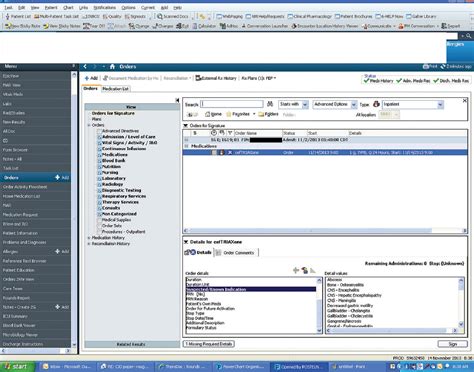Image resolution: width=474 pixels, height=372 pixels.
Task: Click the Charges toolbar icon
Action: click(x=163, y=26)
